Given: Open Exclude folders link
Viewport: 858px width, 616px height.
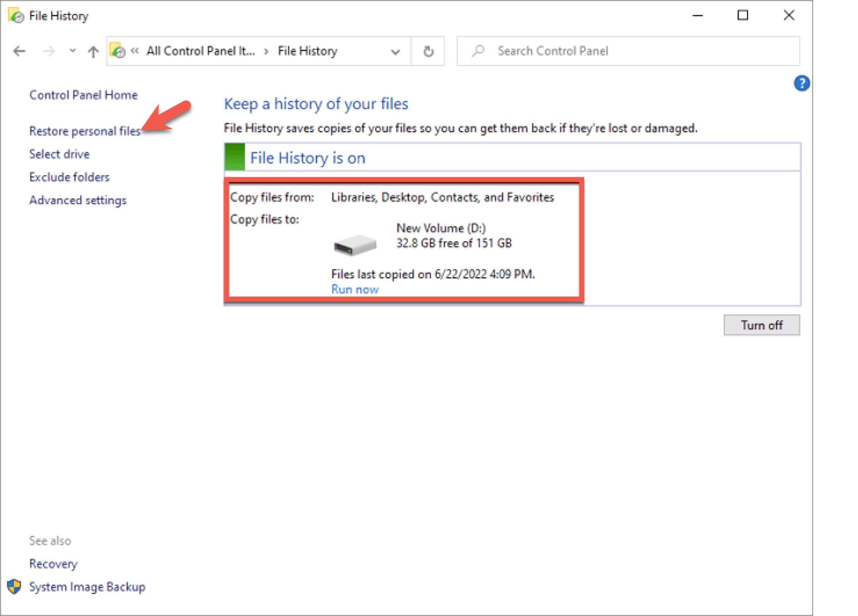Looking at the screenshot, I should [x=69, y=177].
